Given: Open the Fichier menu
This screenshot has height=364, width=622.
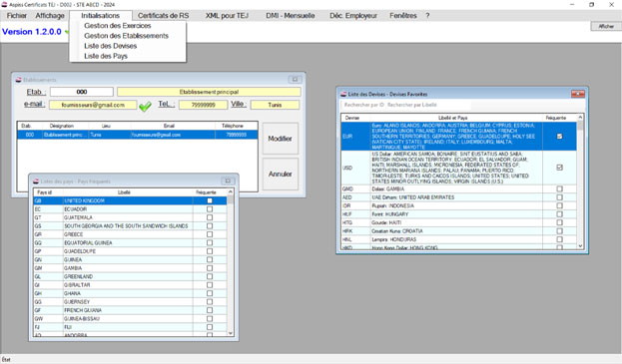Looking at the screenshot, I should click(x=17, y=15).
